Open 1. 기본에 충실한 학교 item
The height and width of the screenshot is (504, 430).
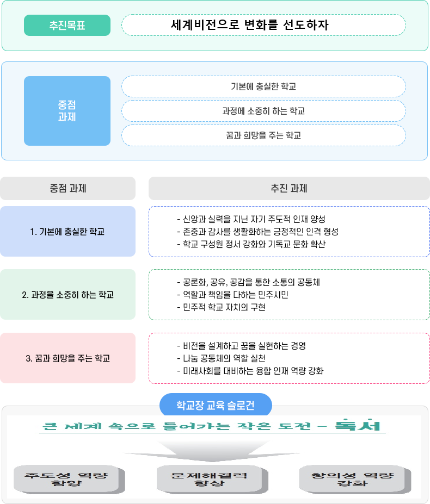click(67, 232)
